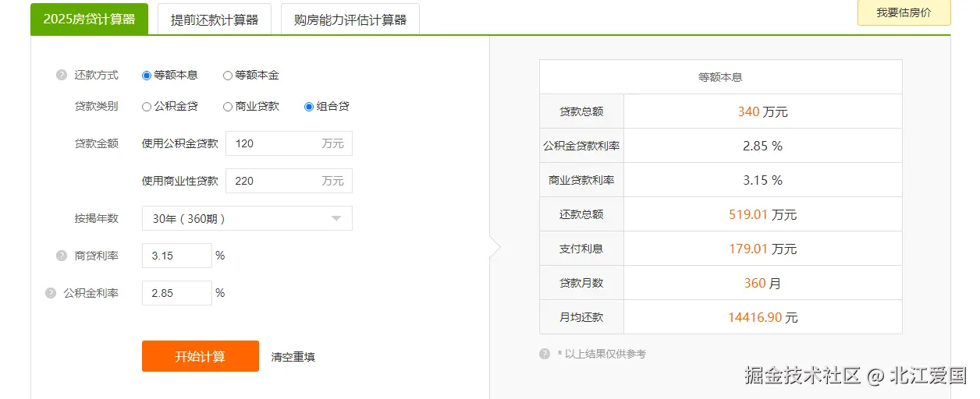Click 我要估房价 button
The width and height of the screenshot is (980, 399).
coord(904,13)
